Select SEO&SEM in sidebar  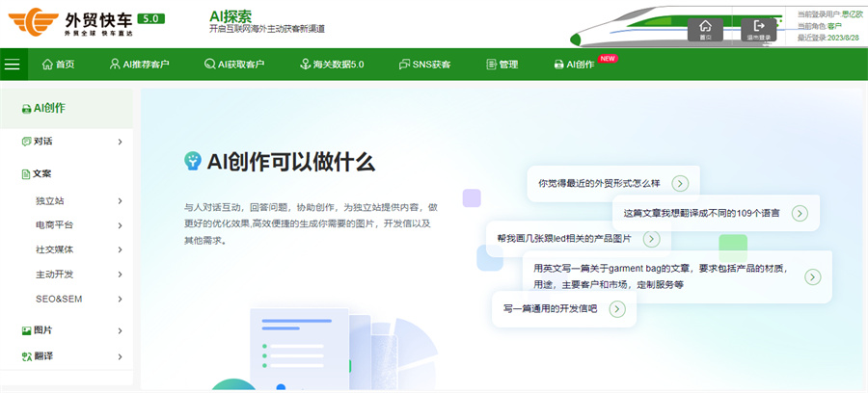coord(59,299)
